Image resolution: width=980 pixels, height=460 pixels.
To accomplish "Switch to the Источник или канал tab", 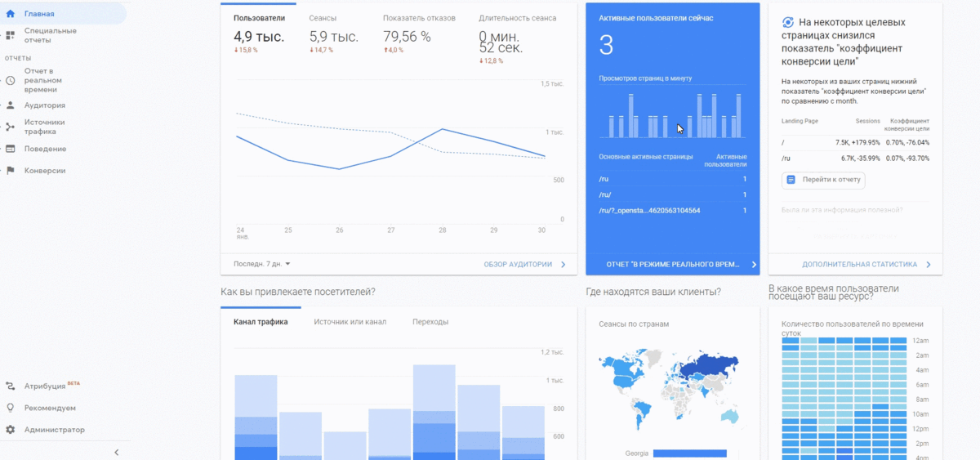I will (350, 322).
